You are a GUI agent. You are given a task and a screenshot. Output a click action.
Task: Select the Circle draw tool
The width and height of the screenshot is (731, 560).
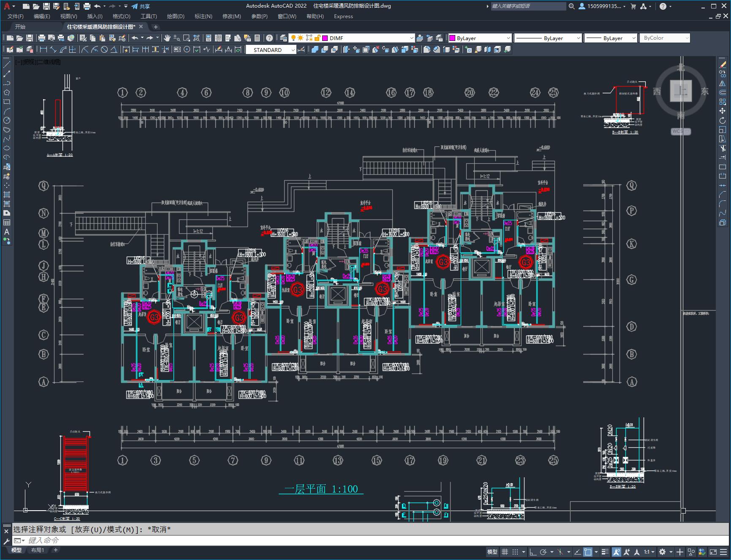[7, 120]
